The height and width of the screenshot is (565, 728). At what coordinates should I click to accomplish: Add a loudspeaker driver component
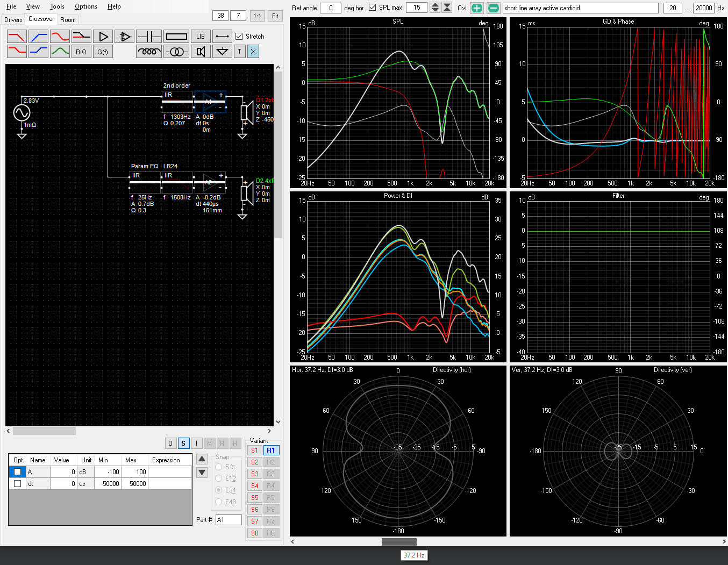pyautogui.click(x=201, y=52)
